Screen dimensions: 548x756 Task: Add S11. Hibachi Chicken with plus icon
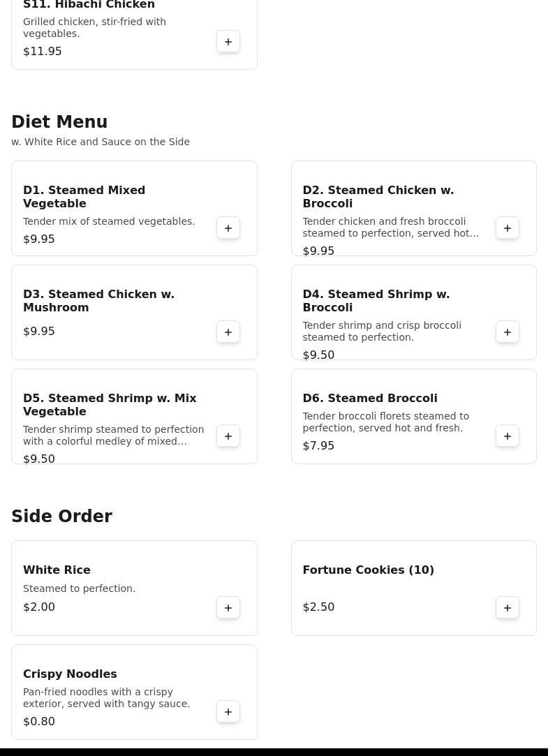pyautogui.click(x=228, y=42)
